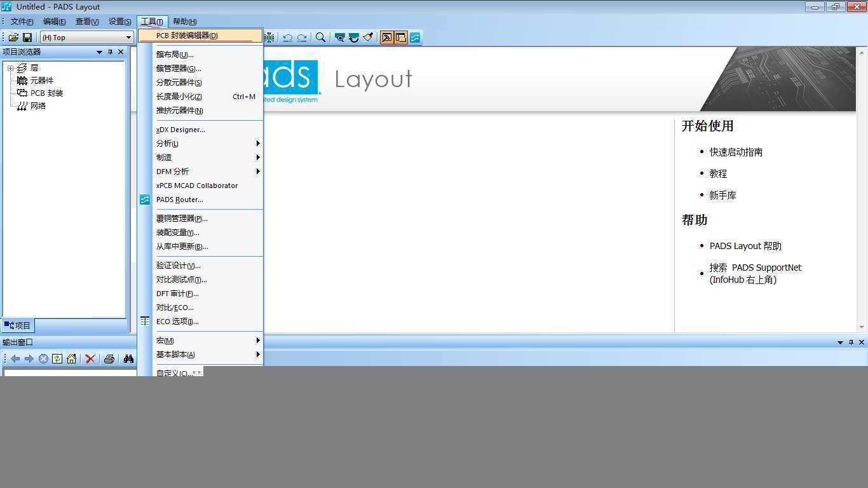Click the red X clear icon in the output window
The image size is (868, 488).
(90, 359)
